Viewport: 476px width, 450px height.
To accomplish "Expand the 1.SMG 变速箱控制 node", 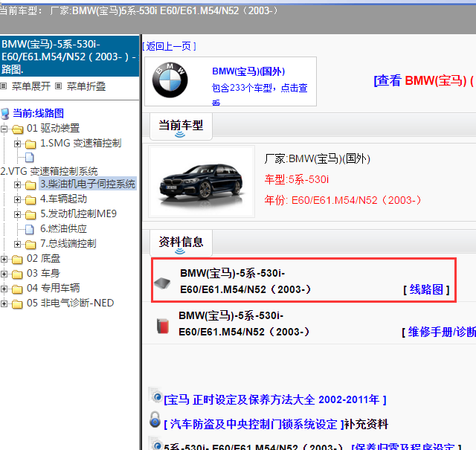I will [17, 144].
